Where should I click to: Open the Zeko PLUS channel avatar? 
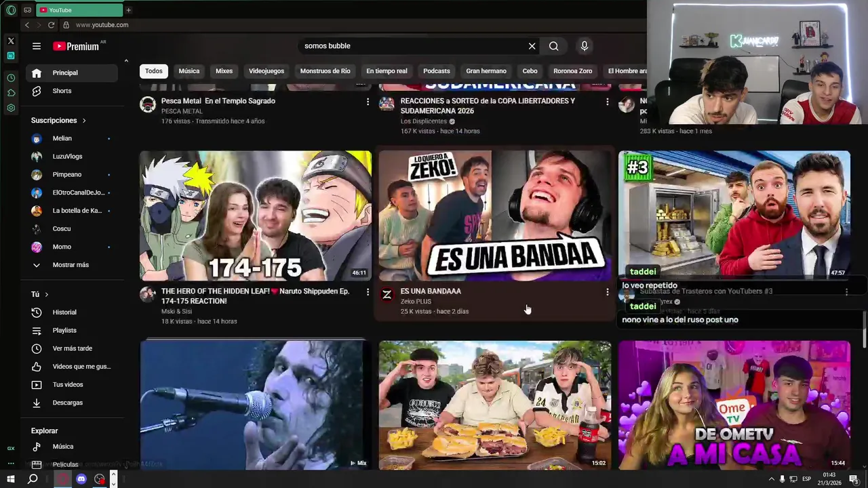387,294
